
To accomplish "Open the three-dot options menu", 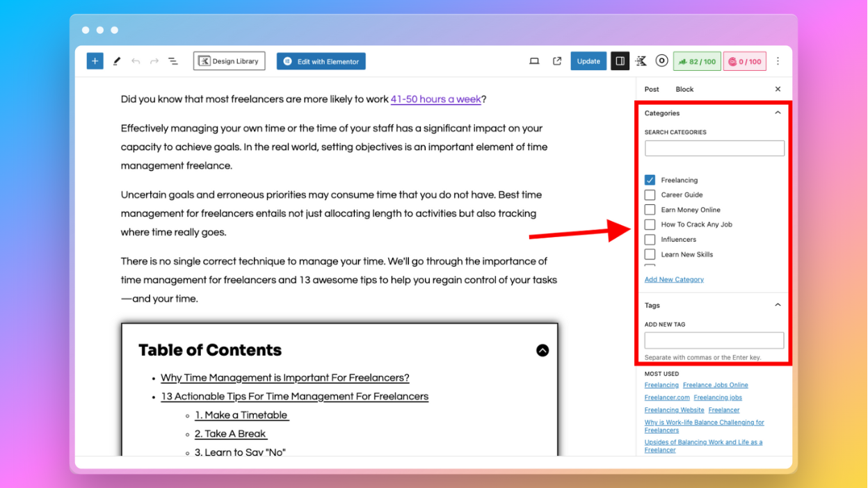I will (778, 60).
